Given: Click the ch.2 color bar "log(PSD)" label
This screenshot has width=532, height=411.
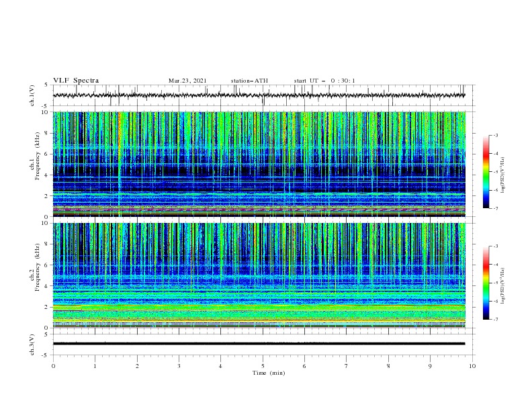Looking at the screenshot, I should tap(503, 286).
